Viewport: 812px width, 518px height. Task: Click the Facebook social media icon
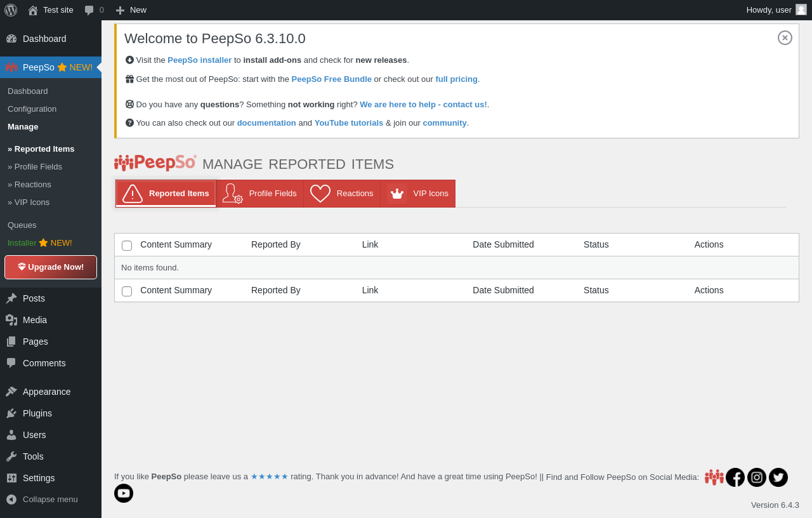(x=735, y=477)
